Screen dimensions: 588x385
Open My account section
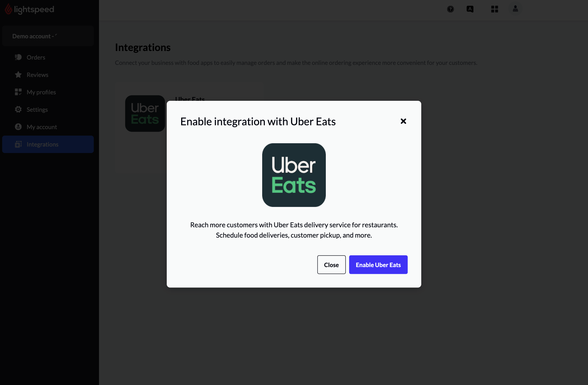click(x=42, y=127)
